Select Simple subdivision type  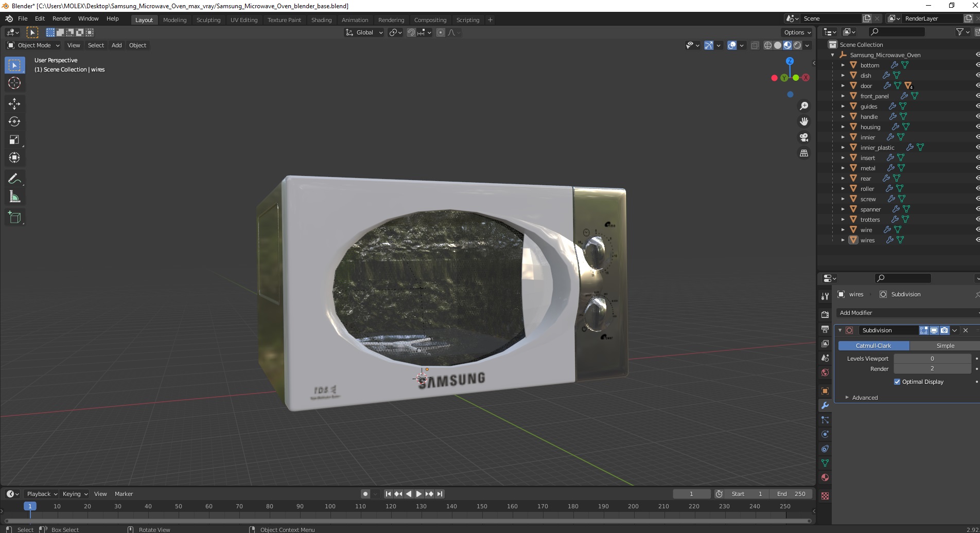945,346
